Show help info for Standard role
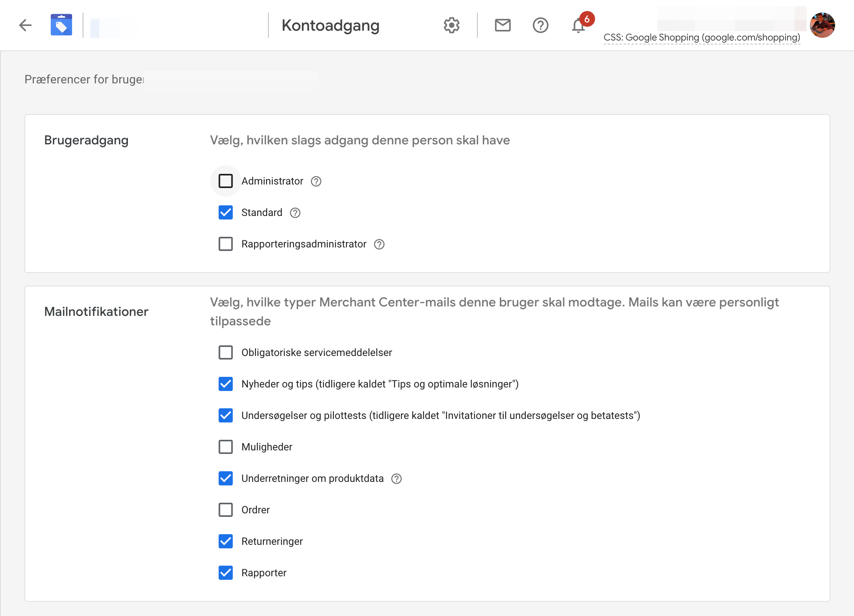 click(295, 213)
